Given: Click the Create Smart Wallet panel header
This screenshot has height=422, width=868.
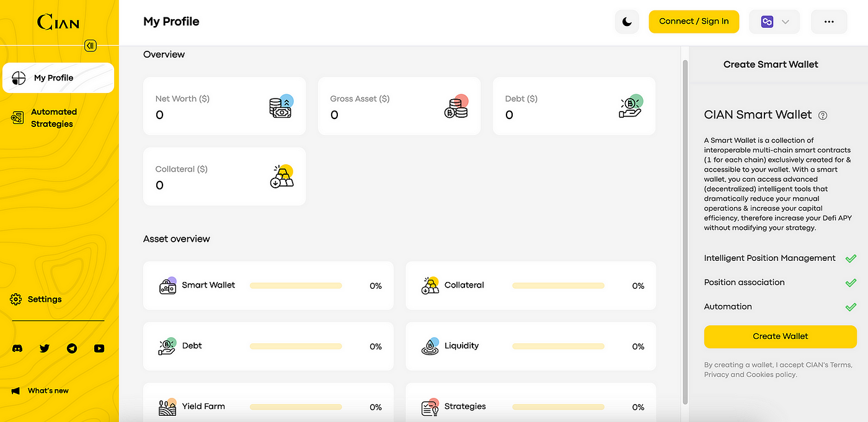Looking at the screenshot, I should point(771,64).
